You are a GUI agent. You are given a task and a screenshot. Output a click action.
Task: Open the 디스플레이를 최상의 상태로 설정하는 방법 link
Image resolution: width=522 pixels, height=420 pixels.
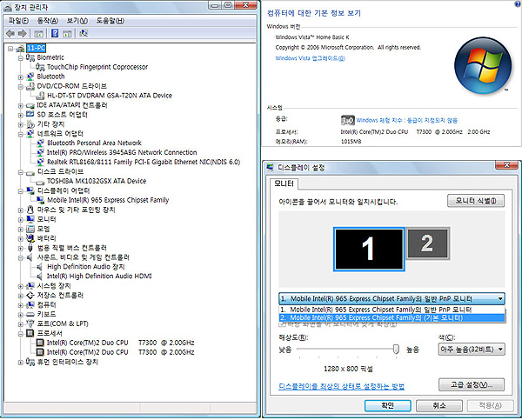coord(342,386)
